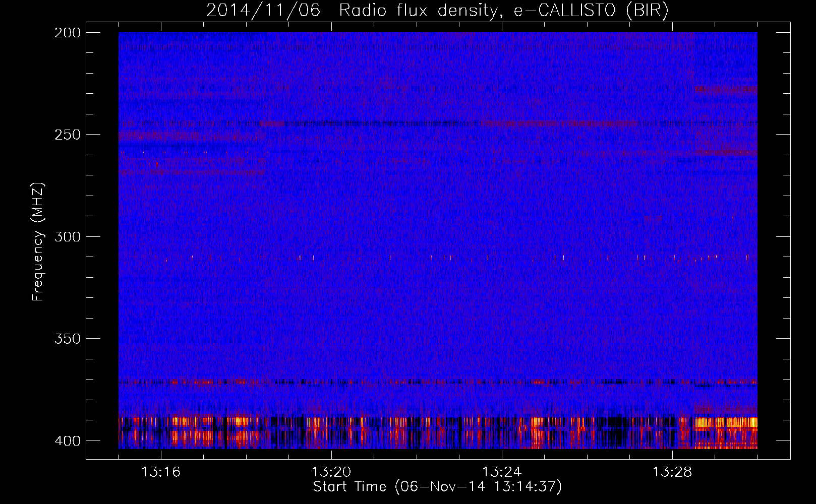Click the '13:20' time tick label
This screenshot has width=816, height=504.
[331, 472]
